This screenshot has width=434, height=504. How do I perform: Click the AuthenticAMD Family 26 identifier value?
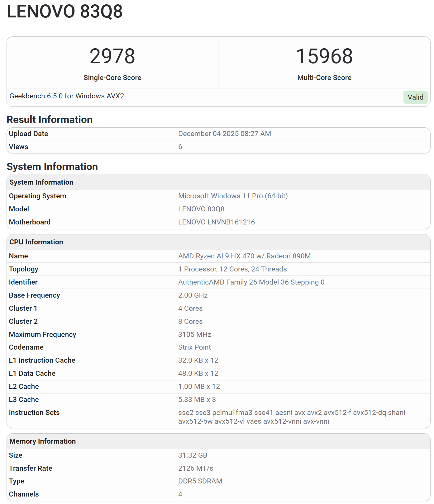[251, 282]
